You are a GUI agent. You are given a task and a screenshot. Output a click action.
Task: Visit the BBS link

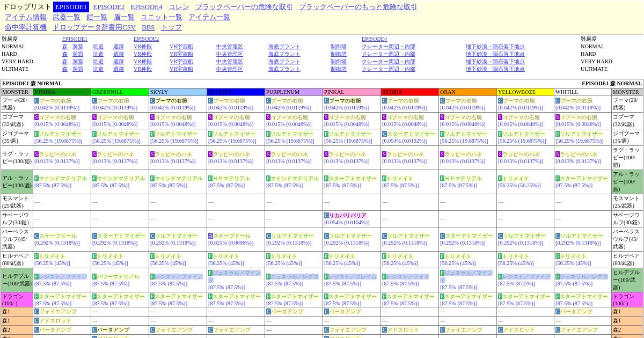click(x=148, y=27)
